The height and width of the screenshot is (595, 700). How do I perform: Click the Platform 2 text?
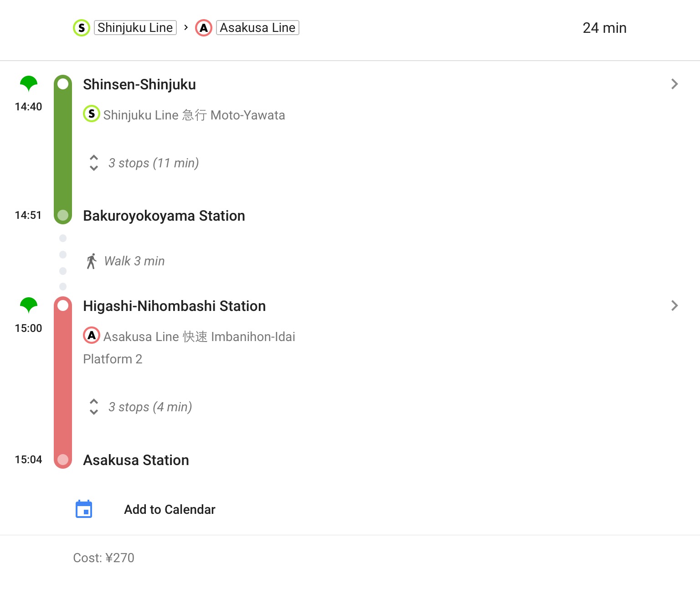pyautogui.click(x=113, y=359)
